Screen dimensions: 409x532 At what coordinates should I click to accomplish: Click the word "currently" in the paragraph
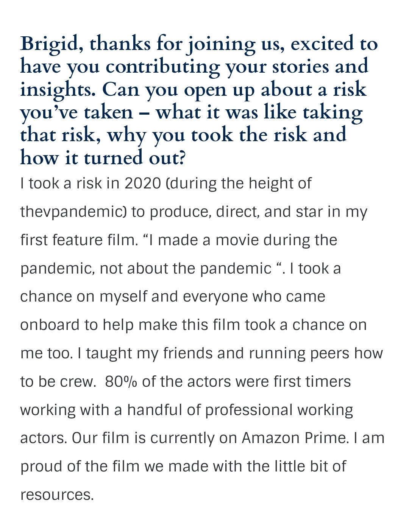pos(182,438)
